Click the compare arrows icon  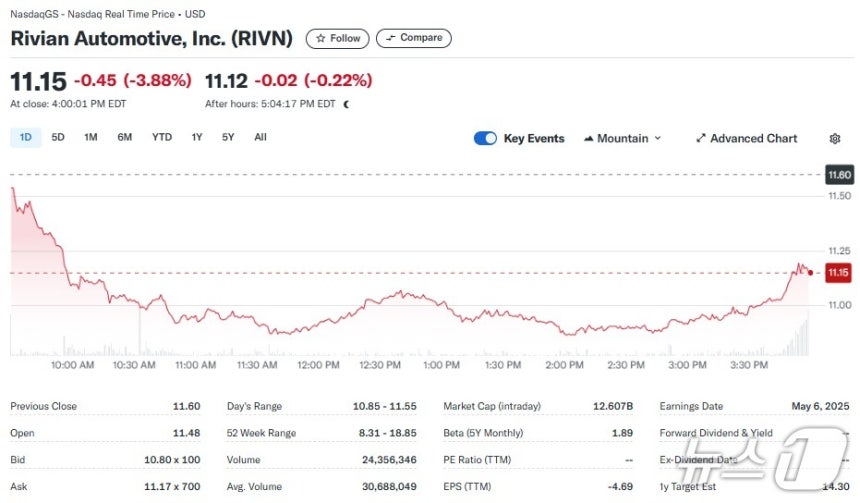tap(391, 38)
